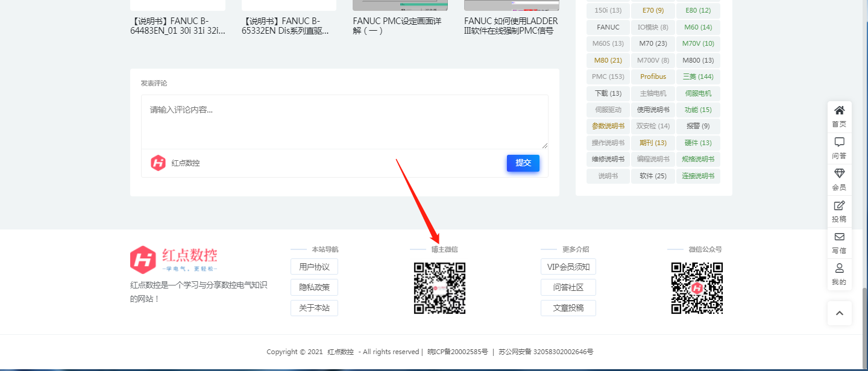This screenshot has height=371, width=868.
Task: Click the 红点数控 footer logo
Action: tap(174, 260)
